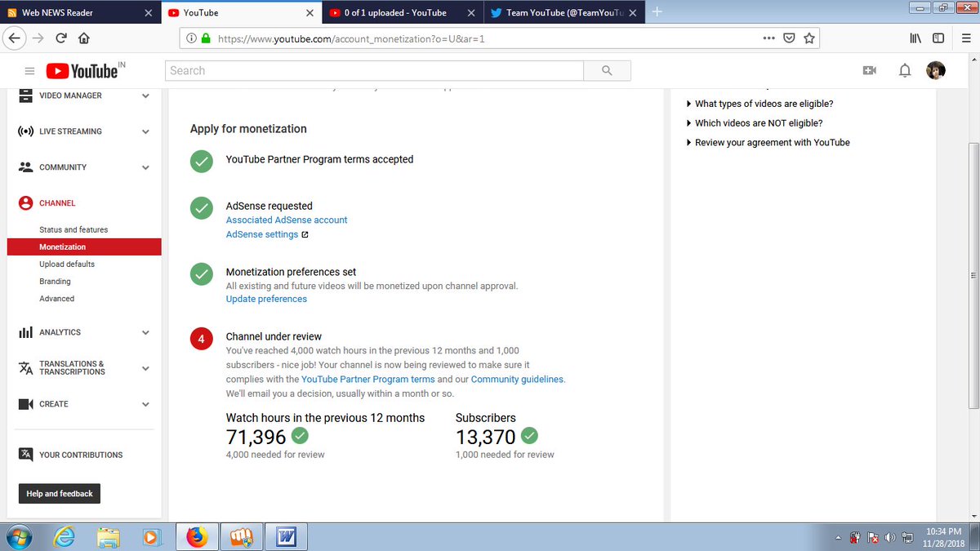Click the Create camera icon in sidebar

[25, 404]
